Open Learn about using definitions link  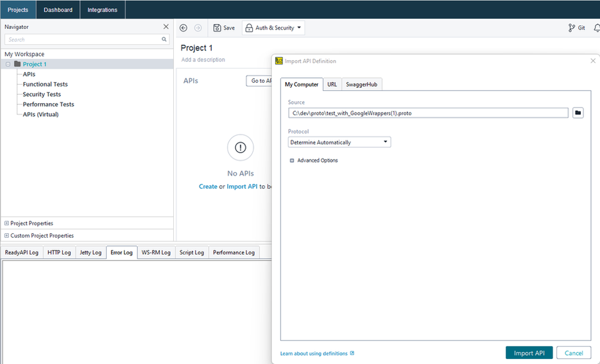314,354
